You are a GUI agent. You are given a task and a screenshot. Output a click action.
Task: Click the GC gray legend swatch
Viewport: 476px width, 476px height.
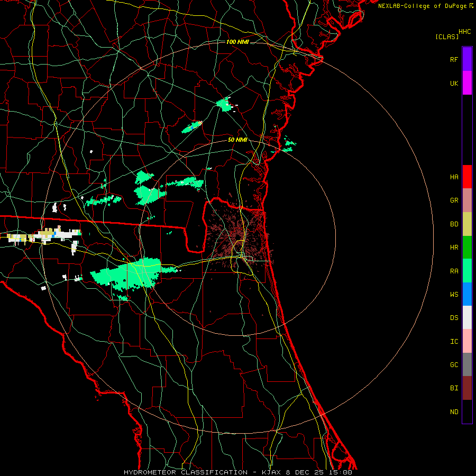(x=467, y=364)
